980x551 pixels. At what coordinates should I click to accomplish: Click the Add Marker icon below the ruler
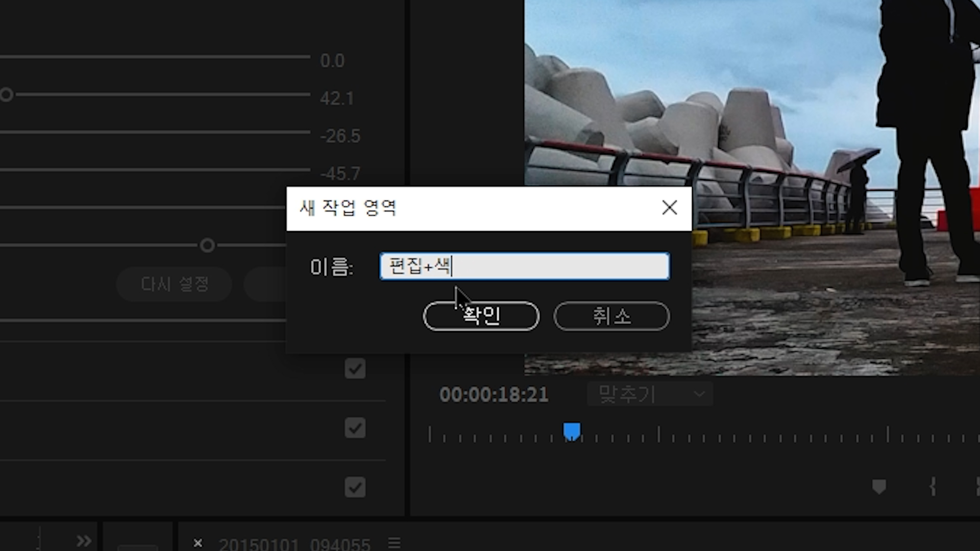[x=879, y=487]
